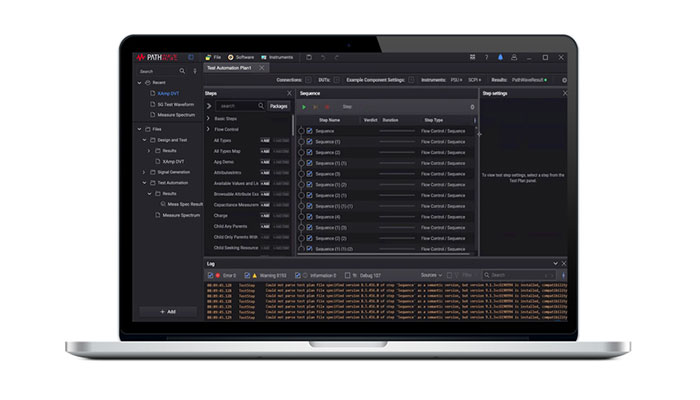Expand the Basic Steps category
This screenshot has height=400, width=700.
pyautogui.click(x=209, y=118)
